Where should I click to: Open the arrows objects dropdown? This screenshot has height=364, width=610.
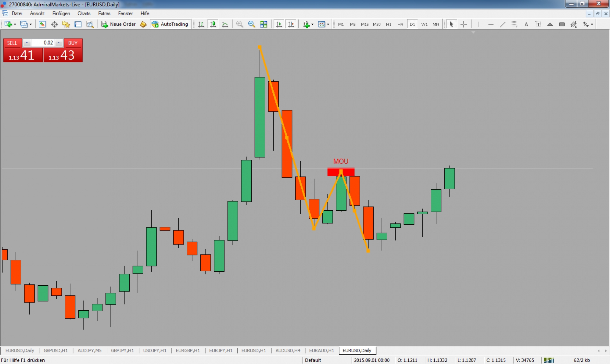click(x=592, y=24)
